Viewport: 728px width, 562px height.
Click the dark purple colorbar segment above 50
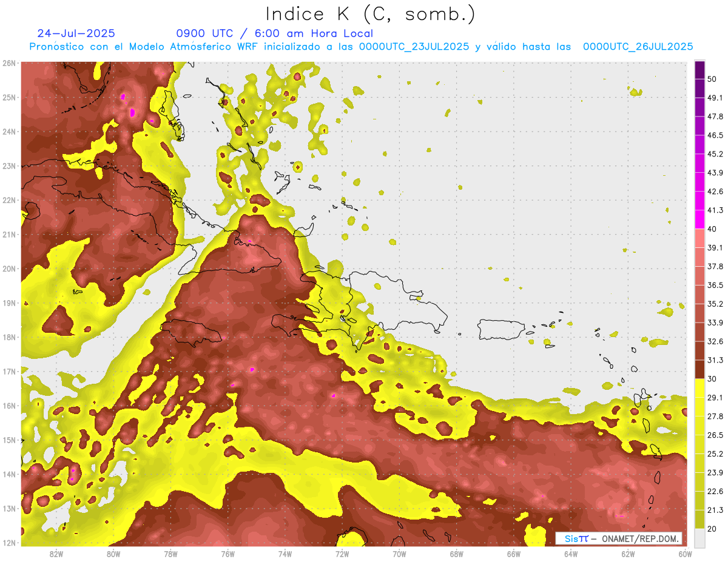click(699, 70)
